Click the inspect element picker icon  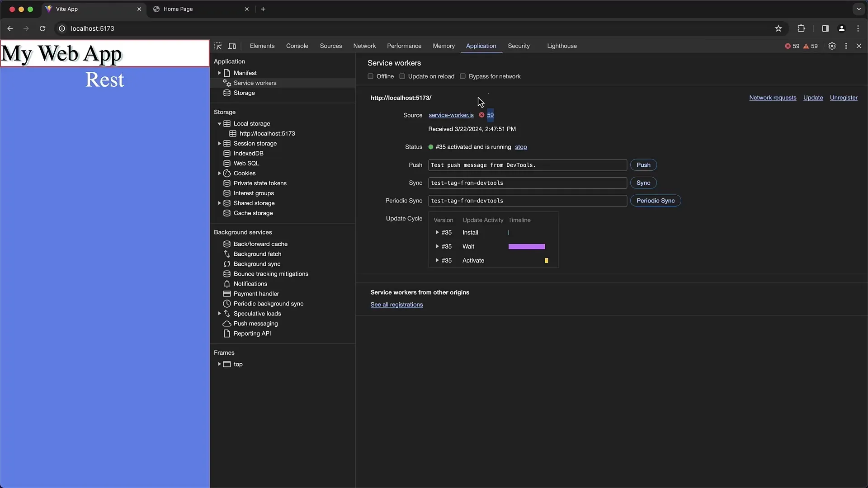pyautogui.click(x=218, y=46)
